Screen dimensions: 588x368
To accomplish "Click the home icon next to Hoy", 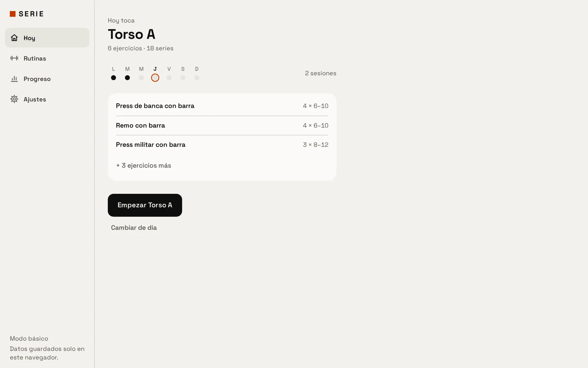I will coord(14,38).
